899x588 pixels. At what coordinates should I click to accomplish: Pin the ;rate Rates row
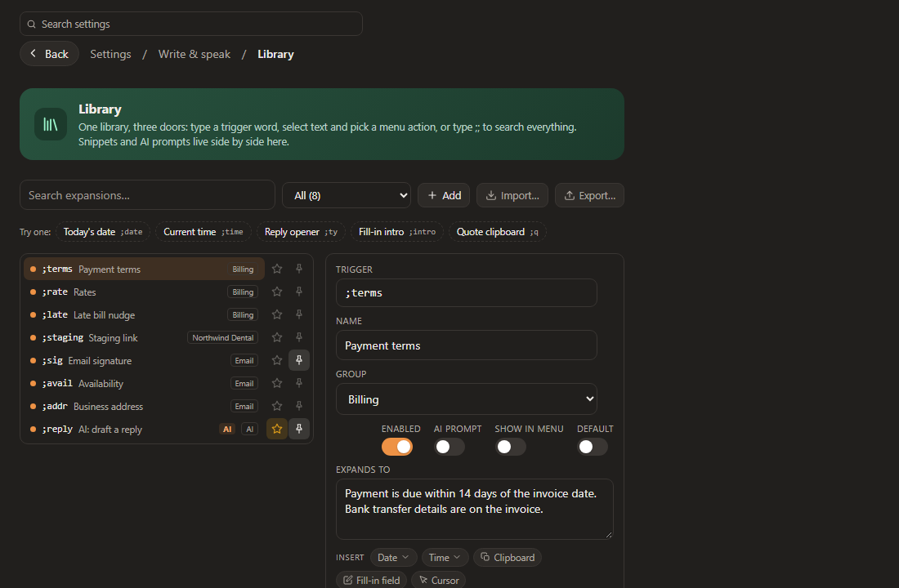click(298, 292)
